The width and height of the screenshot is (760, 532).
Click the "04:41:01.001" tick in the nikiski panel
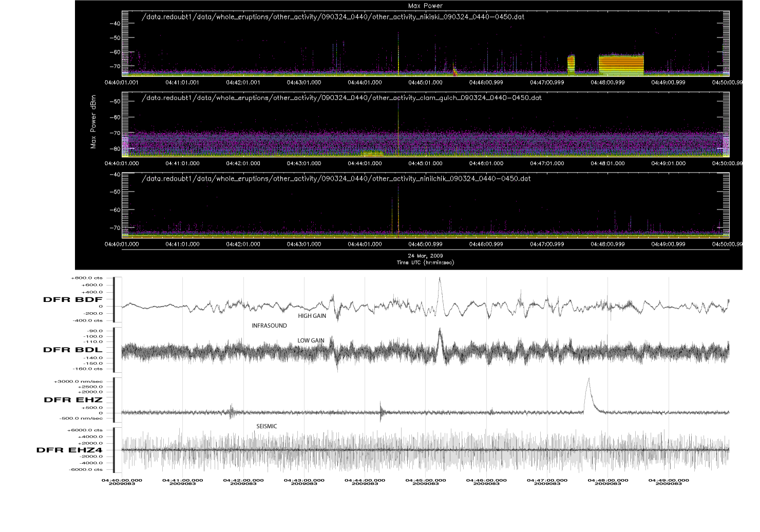click(182, 82)
